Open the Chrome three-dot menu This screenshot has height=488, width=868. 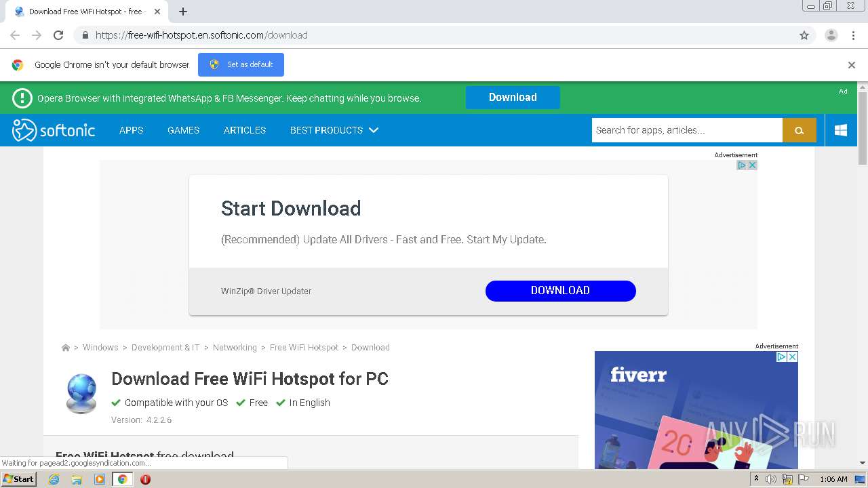pos(853,35)
